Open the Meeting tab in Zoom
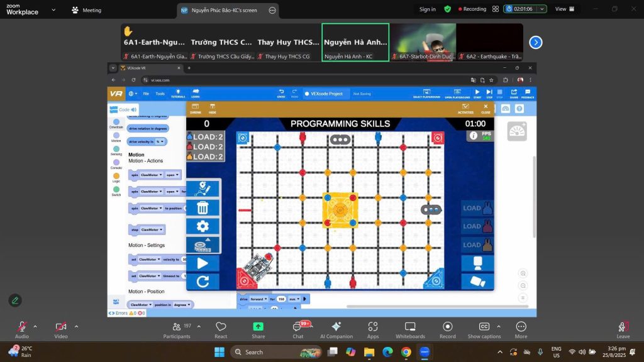Screen dimensions: 644x362 click(x=87, y=10)
